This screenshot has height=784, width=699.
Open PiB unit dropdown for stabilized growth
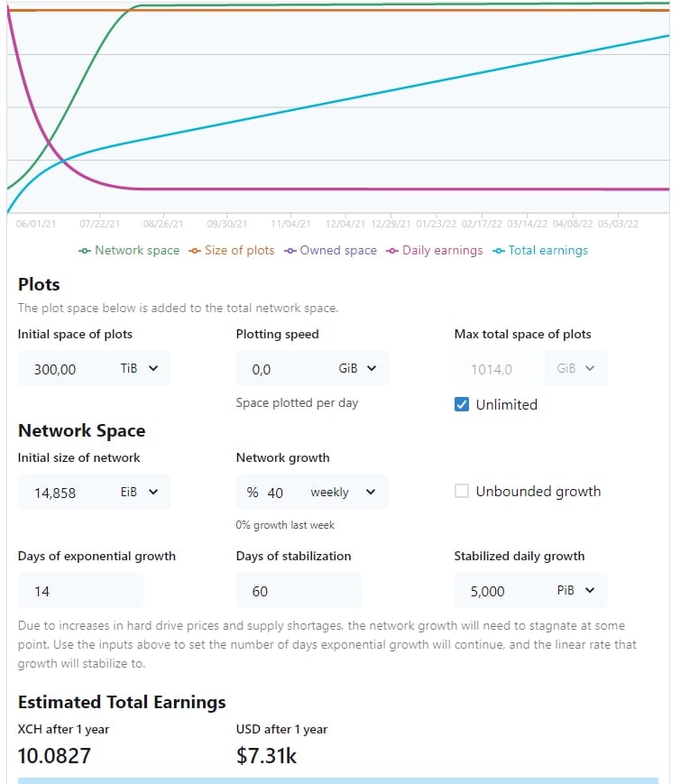[577, 591]
